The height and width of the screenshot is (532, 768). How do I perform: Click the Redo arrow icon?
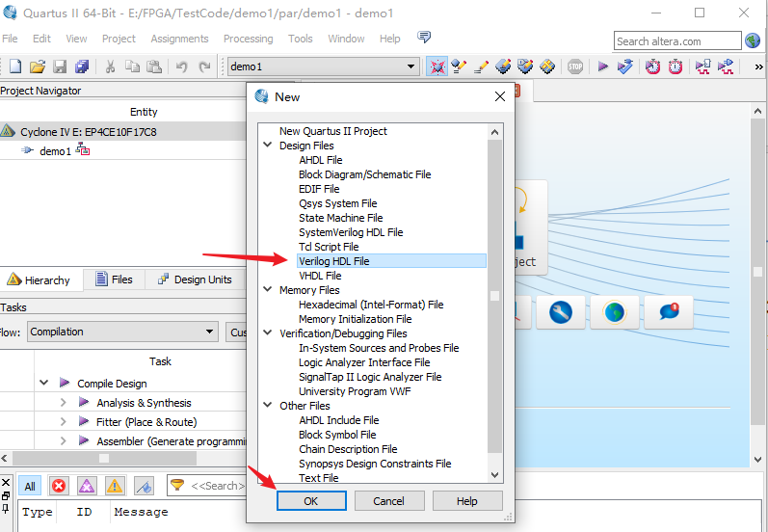(204, 66)
